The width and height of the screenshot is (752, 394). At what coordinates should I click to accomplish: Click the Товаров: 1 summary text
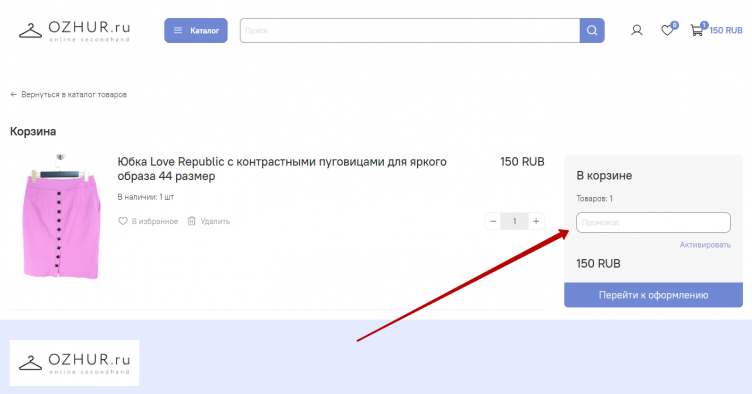point(594,198)
